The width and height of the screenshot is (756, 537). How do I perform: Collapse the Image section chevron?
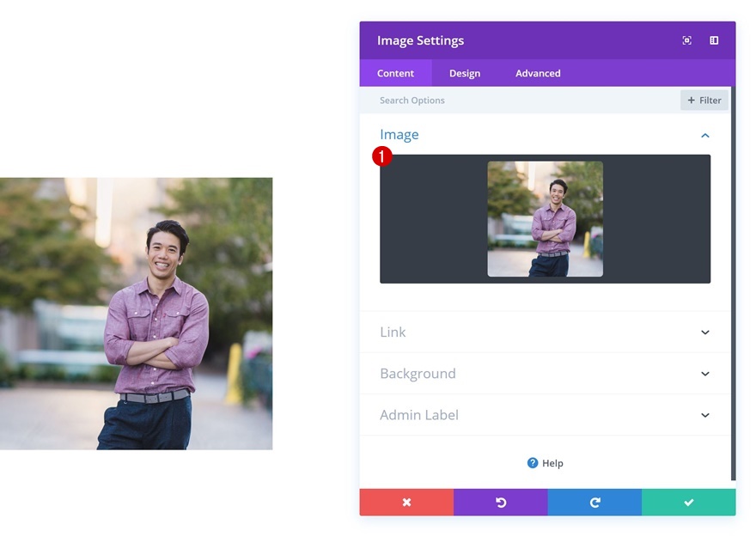(x=705, y=135)
